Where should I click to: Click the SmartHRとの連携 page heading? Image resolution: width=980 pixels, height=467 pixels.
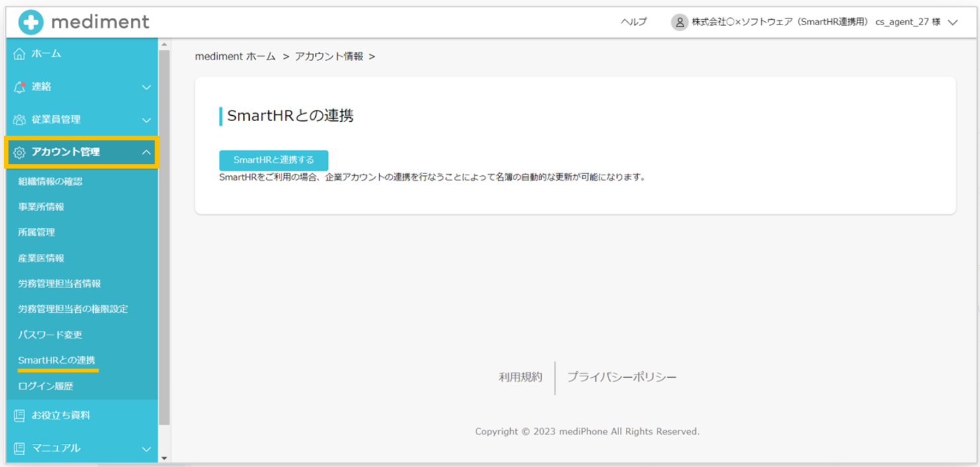click(290, 116)
